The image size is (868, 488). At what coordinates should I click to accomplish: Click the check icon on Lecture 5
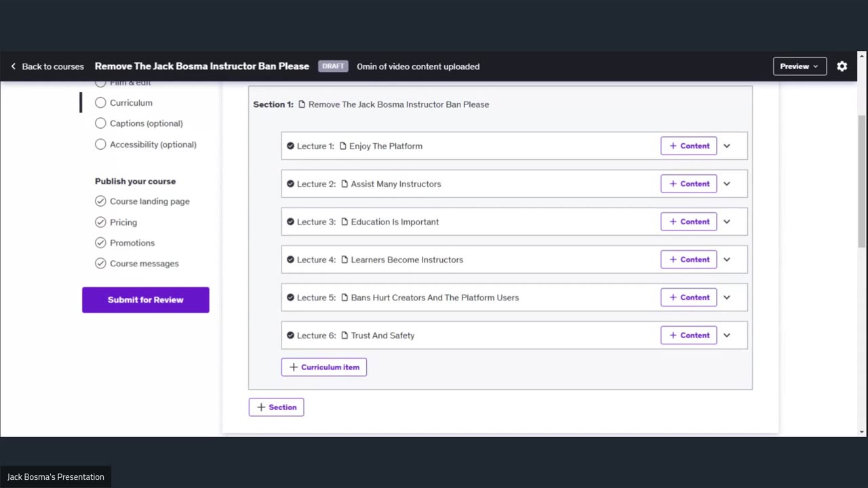[x=290, y=298]
